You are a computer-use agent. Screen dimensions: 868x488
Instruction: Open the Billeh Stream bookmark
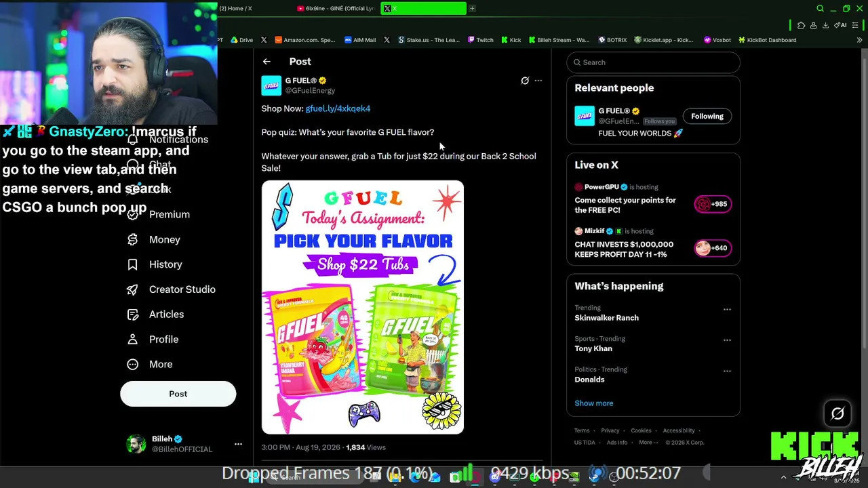point(559,40)
